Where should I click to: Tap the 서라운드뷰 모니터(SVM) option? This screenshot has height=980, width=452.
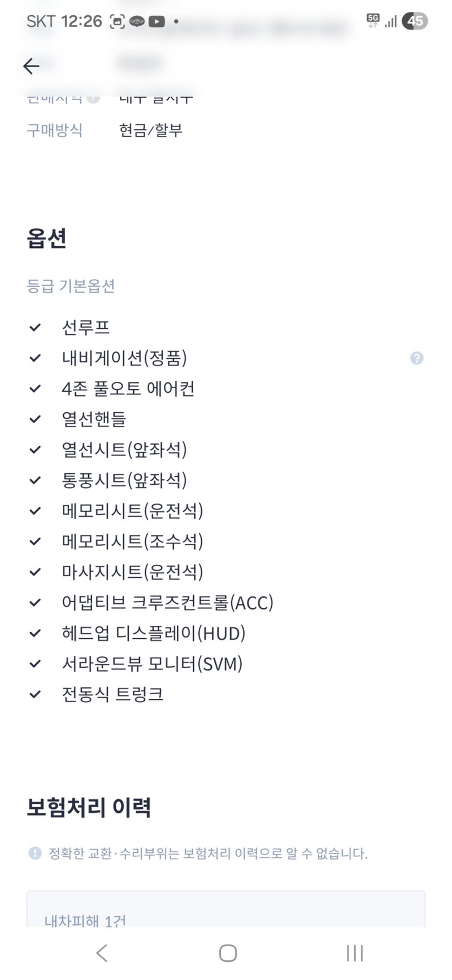[x=151, y=664]
